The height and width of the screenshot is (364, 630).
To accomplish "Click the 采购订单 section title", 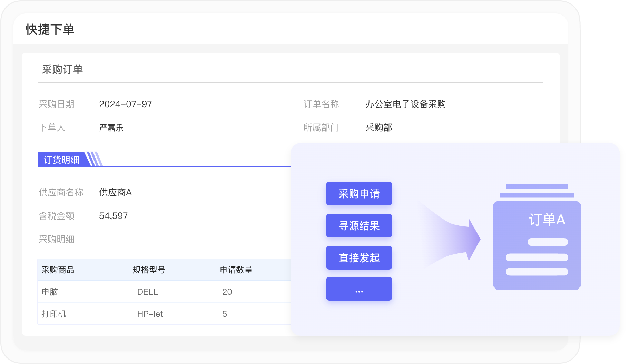I will click(62, 70).
